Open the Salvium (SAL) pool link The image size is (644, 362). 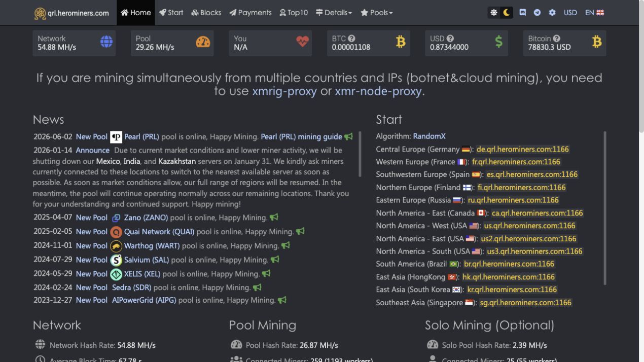(147, 260)
